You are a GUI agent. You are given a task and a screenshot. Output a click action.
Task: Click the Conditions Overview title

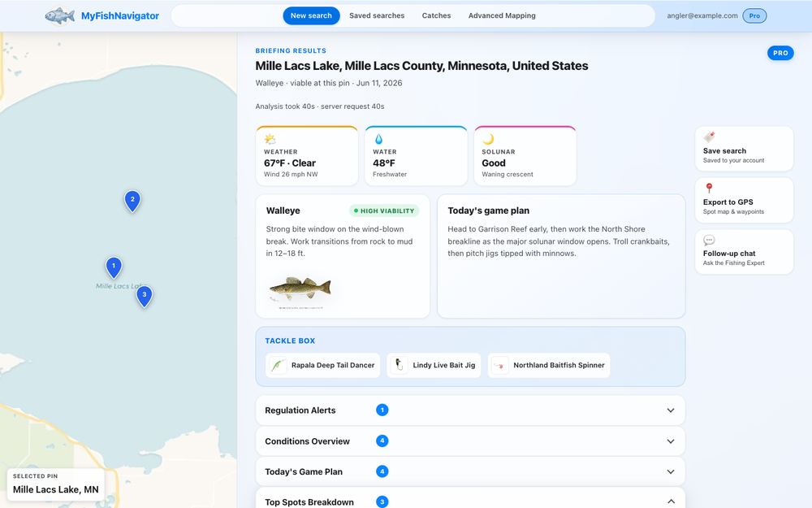point(307,441)
